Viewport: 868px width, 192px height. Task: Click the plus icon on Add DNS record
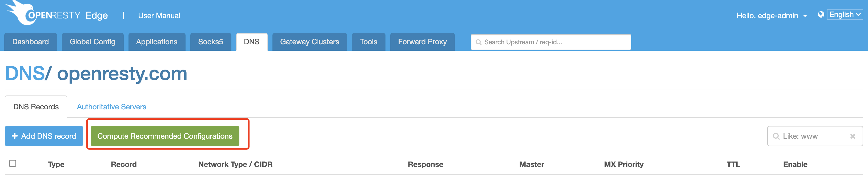14,136
